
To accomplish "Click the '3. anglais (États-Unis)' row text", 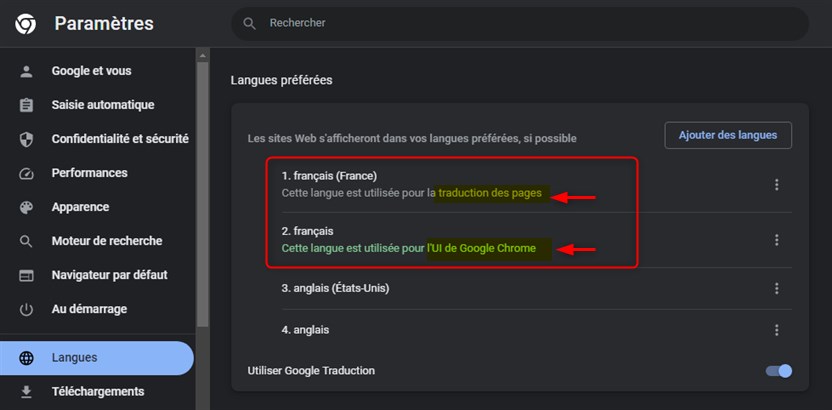I will point(335,289).
